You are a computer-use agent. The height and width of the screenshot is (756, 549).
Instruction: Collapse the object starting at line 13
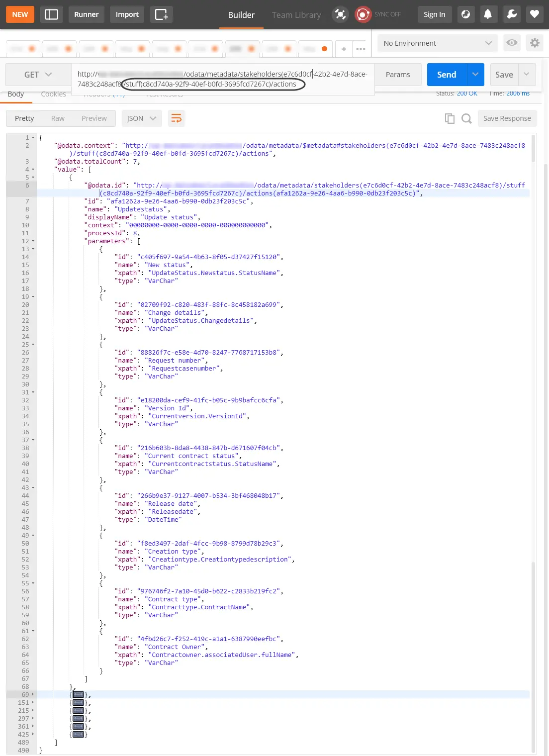33,249
